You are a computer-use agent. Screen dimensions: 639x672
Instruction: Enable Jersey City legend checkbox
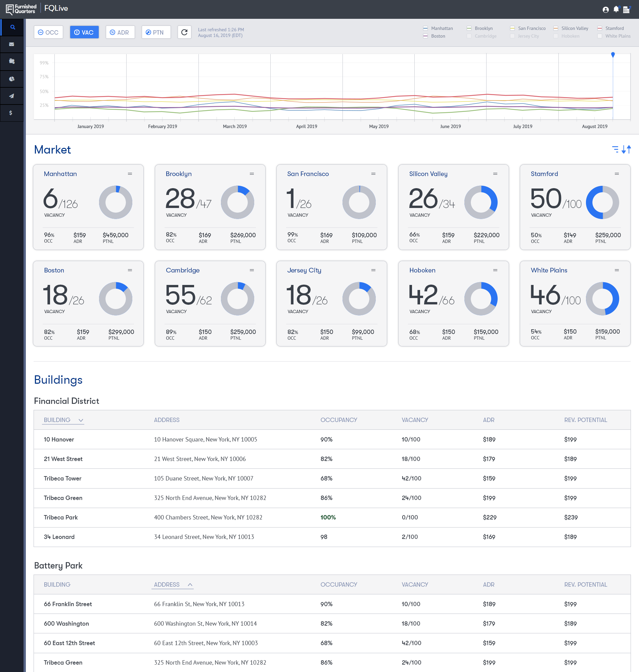pos(512,36)
